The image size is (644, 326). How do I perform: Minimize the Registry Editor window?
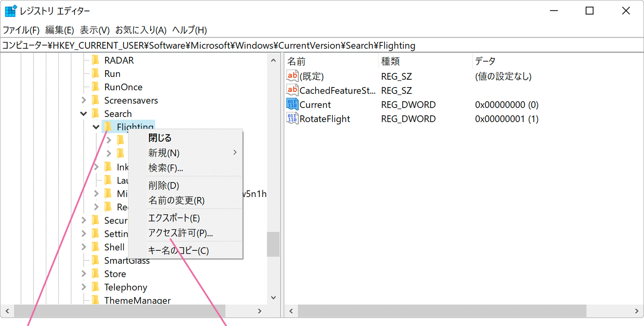[554, 11]
